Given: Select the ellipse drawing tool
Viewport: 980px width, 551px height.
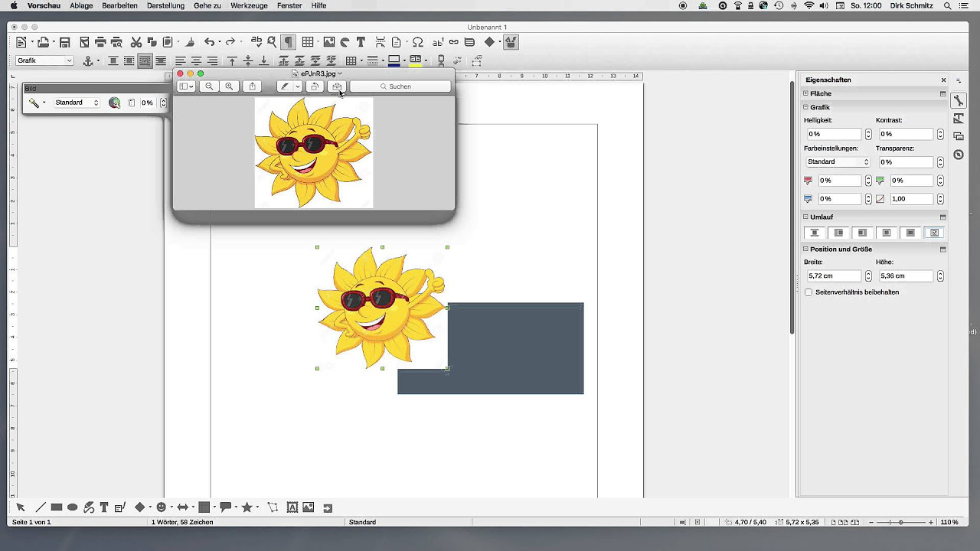Looking at the screenshot, I should (72, 507).
